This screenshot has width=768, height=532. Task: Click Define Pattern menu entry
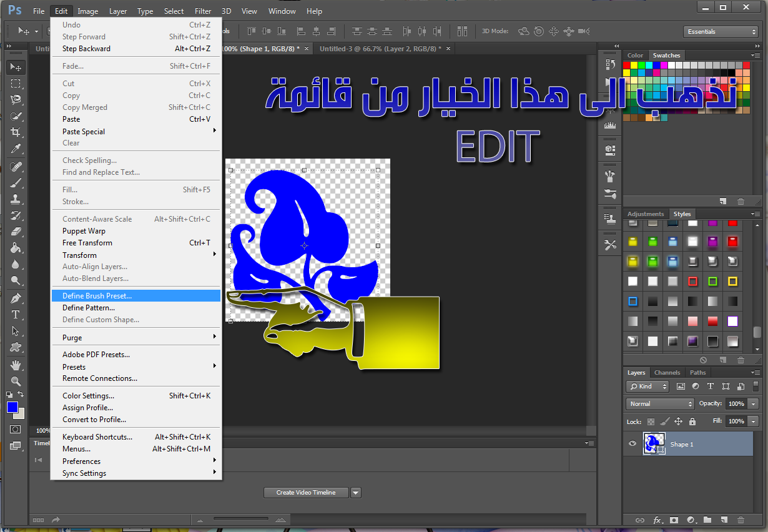point(89,308)
